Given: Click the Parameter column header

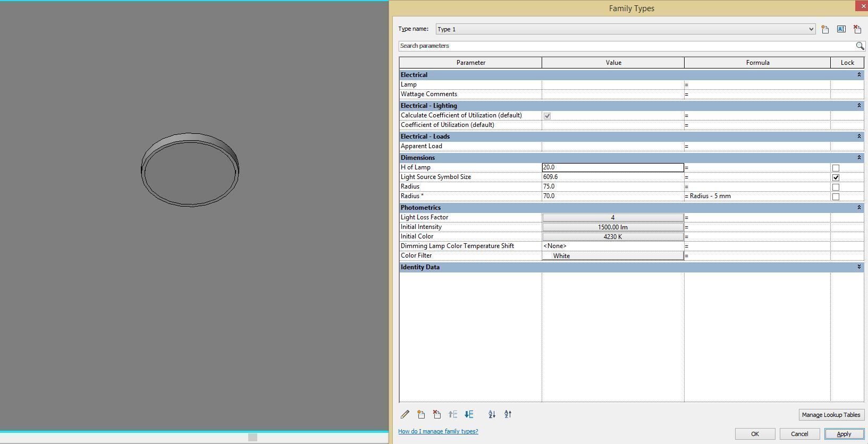Looking at the screenshot, I should [x=470, y=63].
